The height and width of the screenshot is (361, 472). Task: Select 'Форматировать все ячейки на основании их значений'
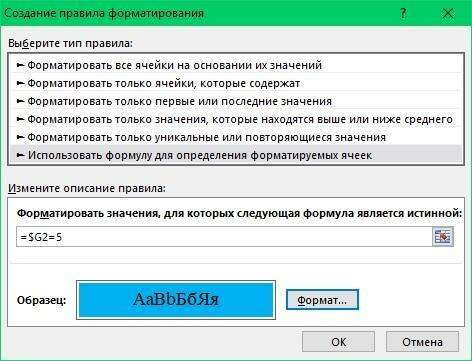236,65
